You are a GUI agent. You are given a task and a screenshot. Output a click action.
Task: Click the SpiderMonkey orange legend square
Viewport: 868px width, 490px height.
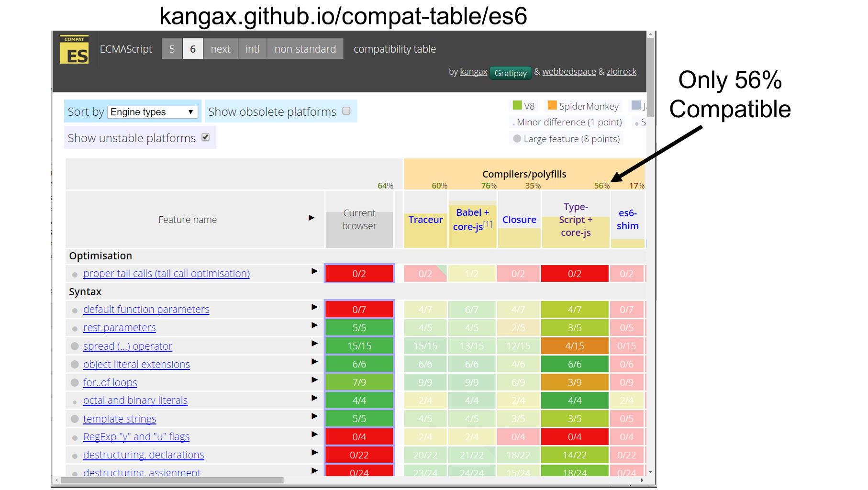tap(552, 105)
